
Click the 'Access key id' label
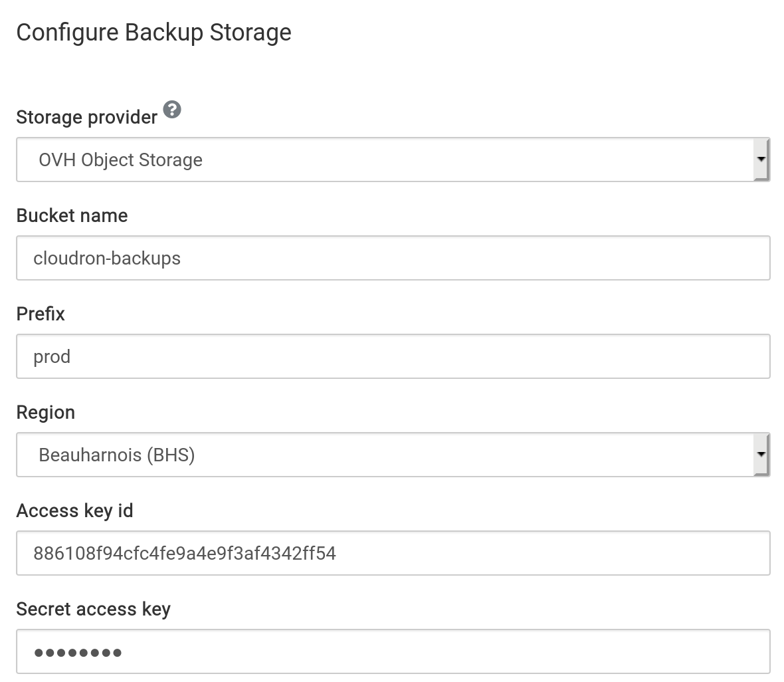click(x=74, y=511)
